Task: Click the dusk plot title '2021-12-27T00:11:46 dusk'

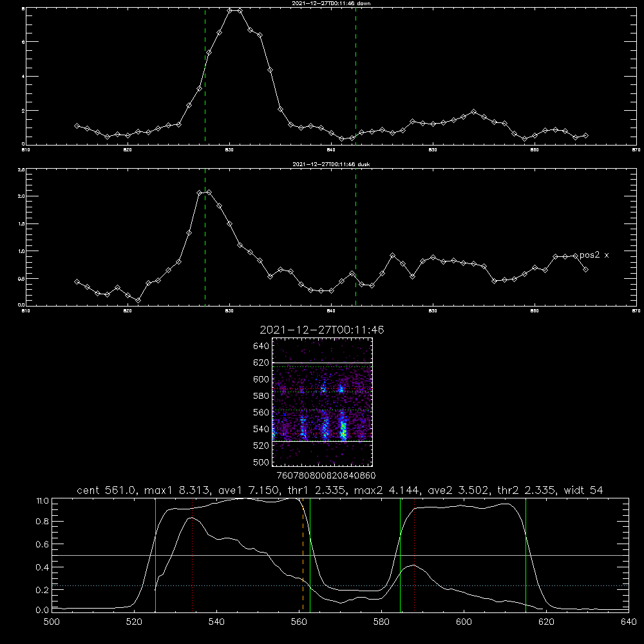Action: click(x=331, y=164)
